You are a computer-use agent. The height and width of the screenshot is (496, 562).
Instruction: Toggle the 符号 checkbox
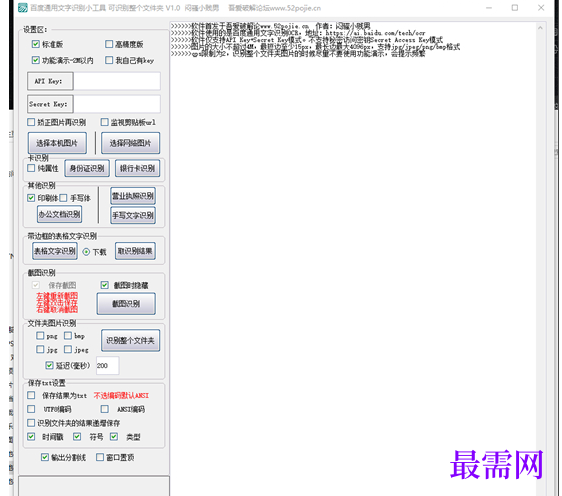[x=77, y=437]
